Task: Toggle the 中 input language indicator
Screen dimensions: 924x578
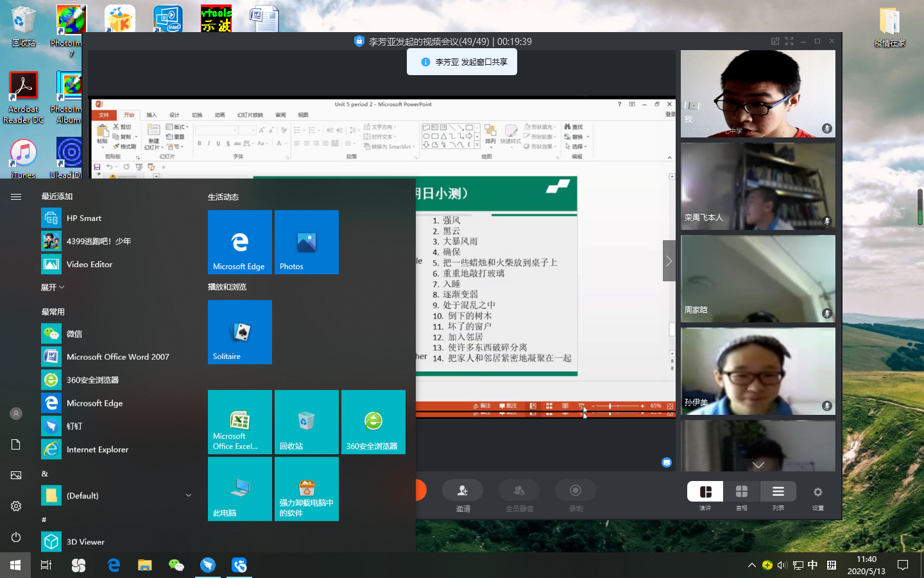Action: tap(813, 565)
